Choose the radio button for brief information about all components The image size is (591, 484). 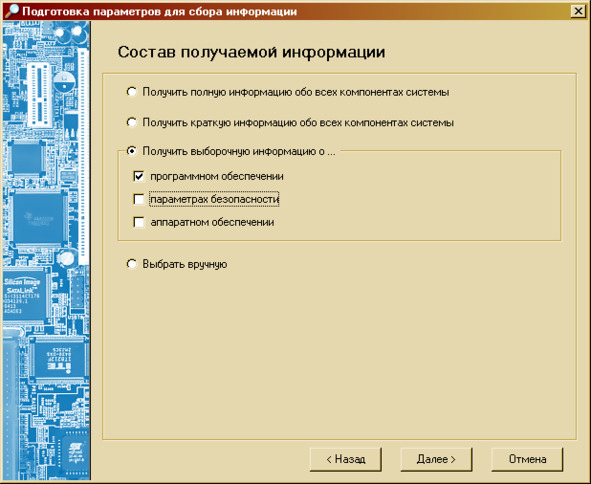click(x=132, y=122)
